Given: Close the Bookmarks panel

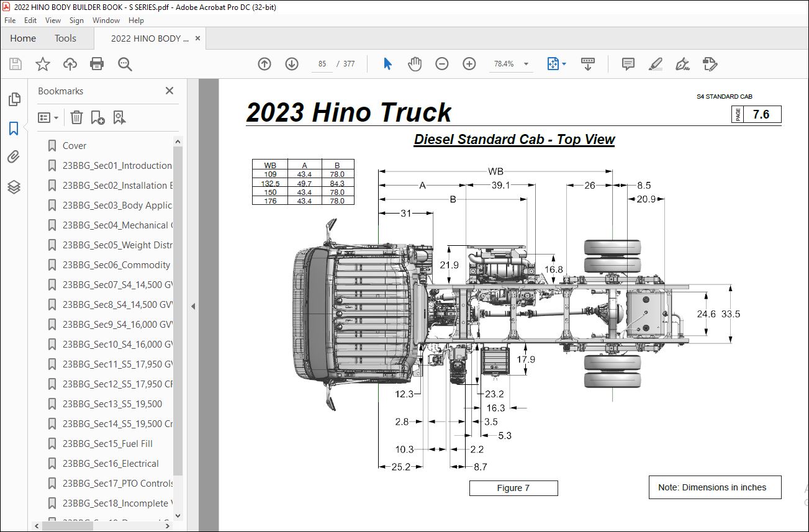Looking at the screenshot, I should pyautogui.click(x=169, y=91).
